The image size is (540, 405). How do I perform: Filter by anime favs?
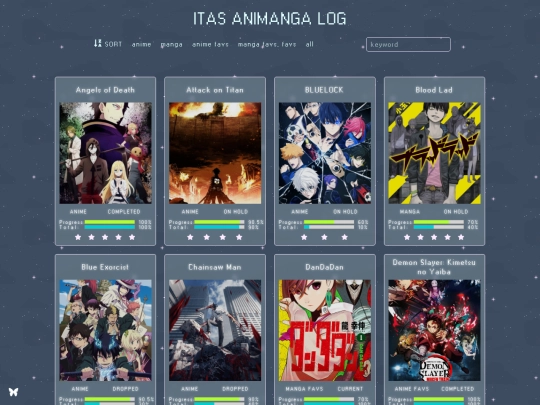(210, 44)
